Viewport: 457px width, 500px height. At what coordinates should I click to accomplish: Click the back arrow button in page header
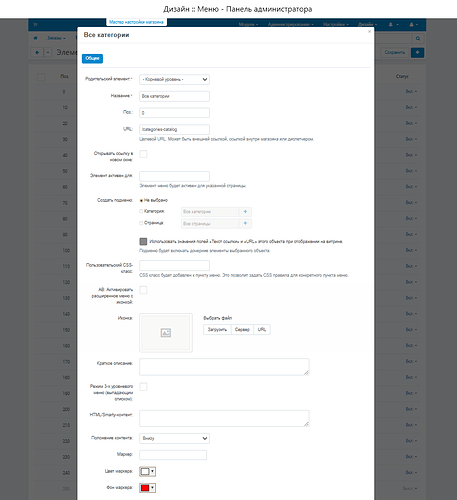point(37,52)
